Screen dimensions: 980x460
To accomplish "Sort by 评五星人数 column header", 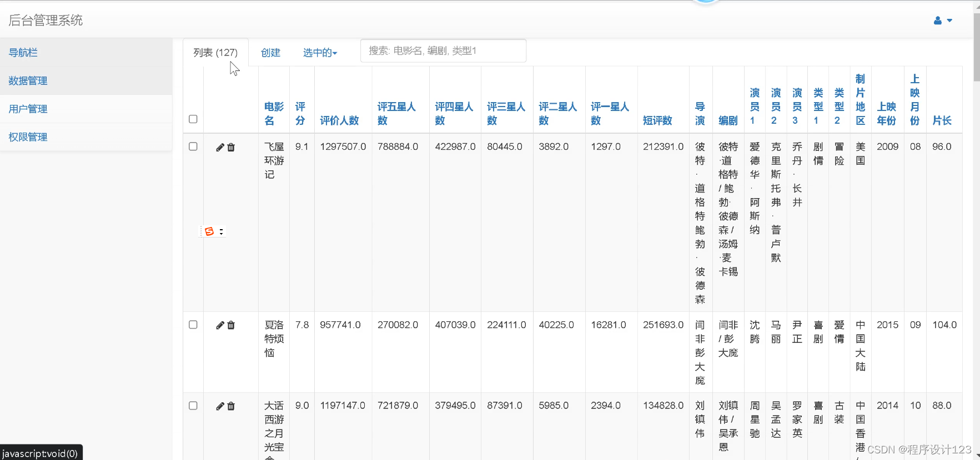I will tap(396, 114).
